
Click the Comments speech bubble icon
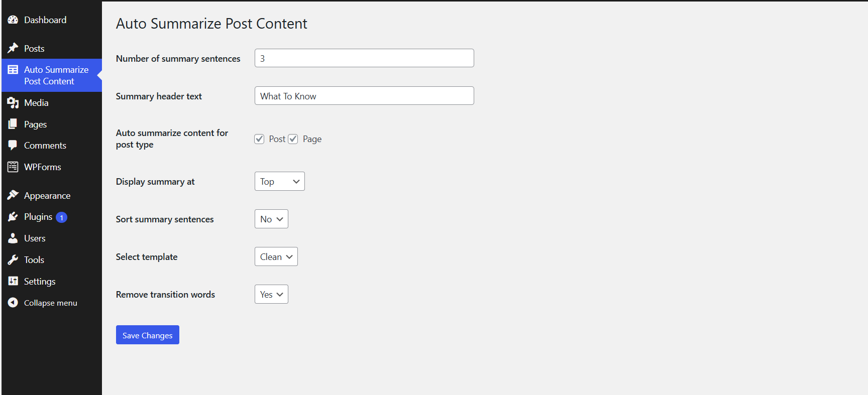tap(13, 146)
